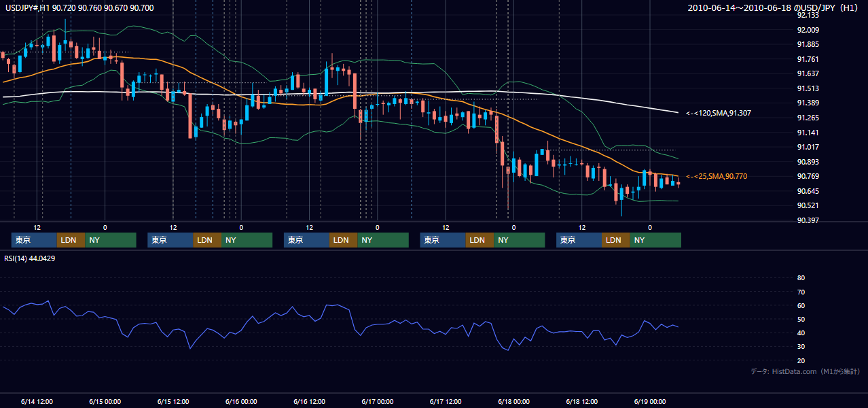Viewport: 868px width, 408px height.
Task: Select the 6/19 00:00 date label
Action: (x=650, y=401)
